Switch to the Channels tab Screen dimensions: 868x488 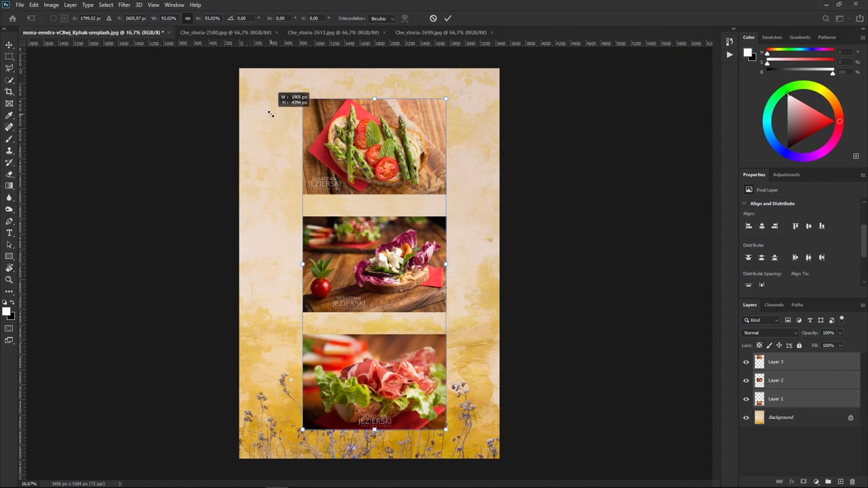point(774,305)
